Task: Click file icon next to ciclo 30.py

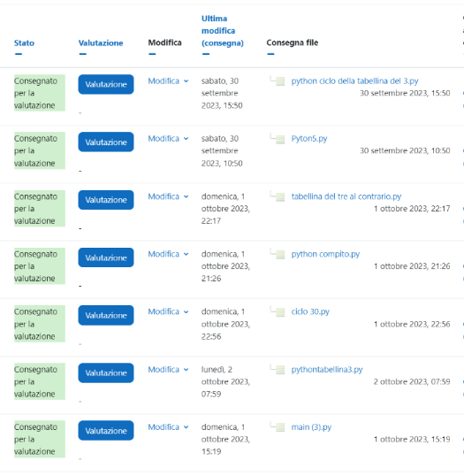Action: click(280, 312)
